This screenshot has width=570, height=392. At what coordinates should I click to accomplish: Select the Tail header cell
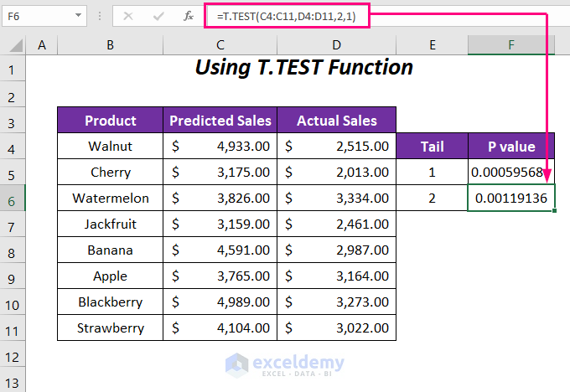(432, 147)
